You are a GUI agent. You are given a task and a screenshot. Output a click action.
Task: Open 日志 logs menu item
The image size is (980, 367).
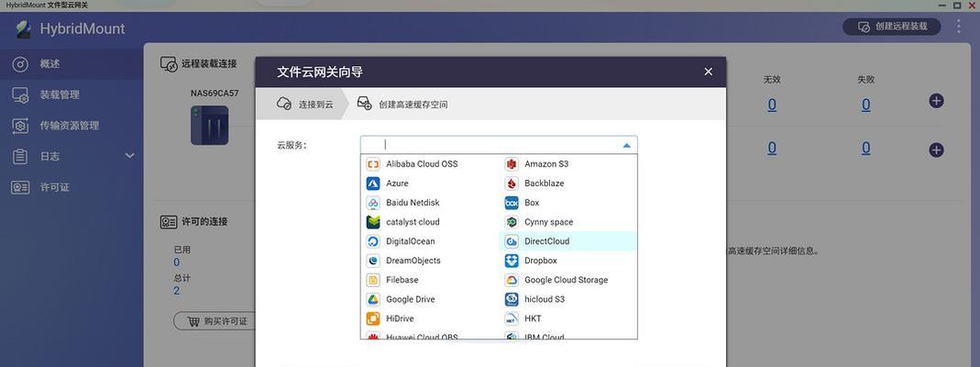pyautogui.click(x=50, y=156)
